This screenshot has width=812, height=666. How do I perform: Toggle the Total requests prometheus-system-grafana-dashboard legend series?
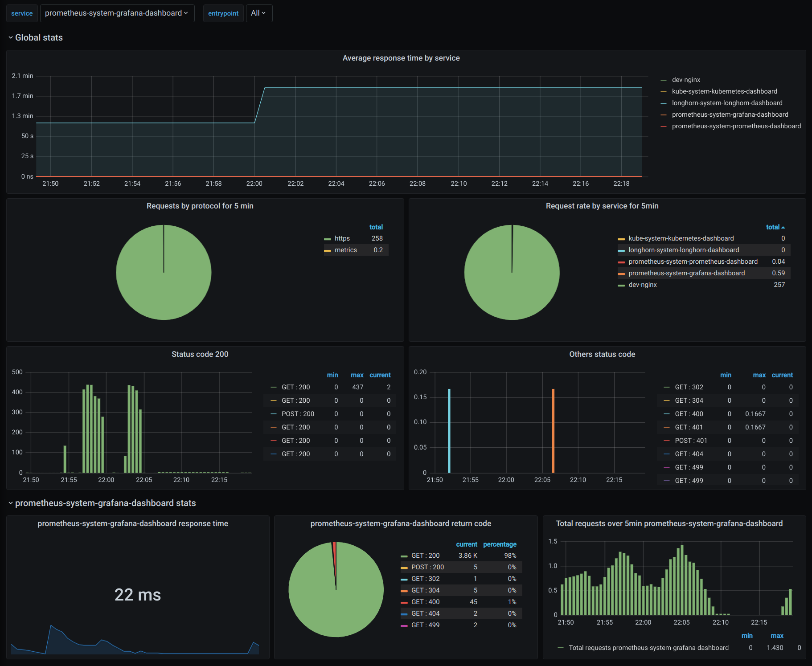point(648,648)
